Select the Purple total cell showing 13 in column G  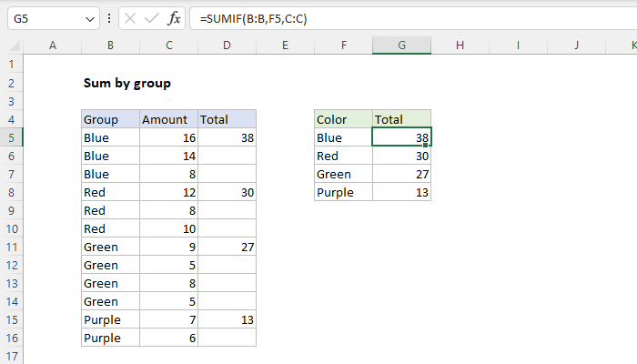[x=401, y=192]
